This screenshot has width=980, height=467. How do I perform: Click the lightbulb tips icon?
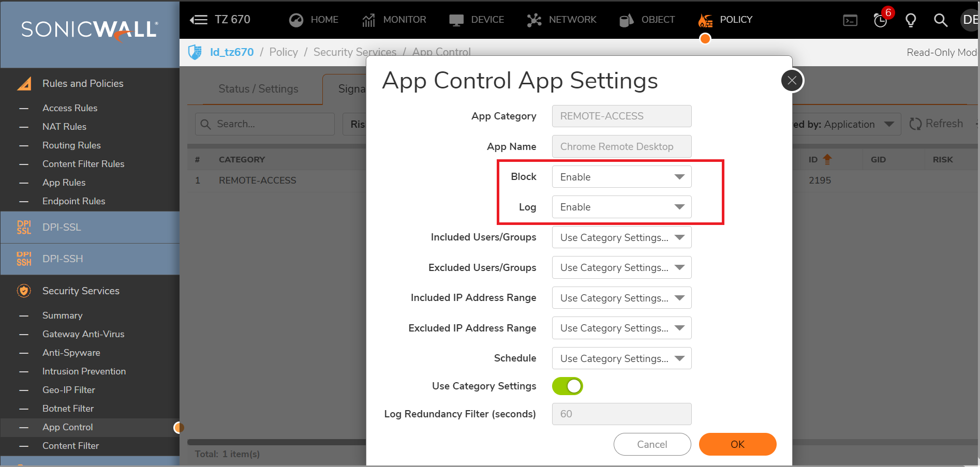[x=910, y=20]
